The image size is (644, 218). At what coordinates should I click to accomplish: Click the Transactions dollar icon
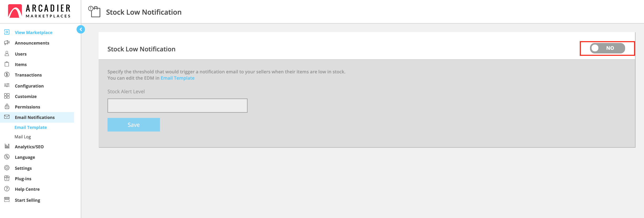click(7, 75)
